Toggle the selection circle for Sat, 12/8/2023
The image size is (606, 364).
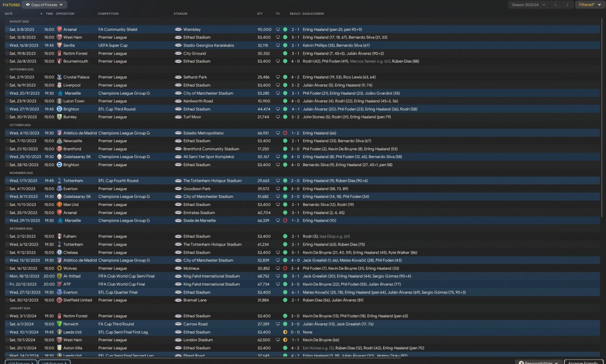point(7,37)
